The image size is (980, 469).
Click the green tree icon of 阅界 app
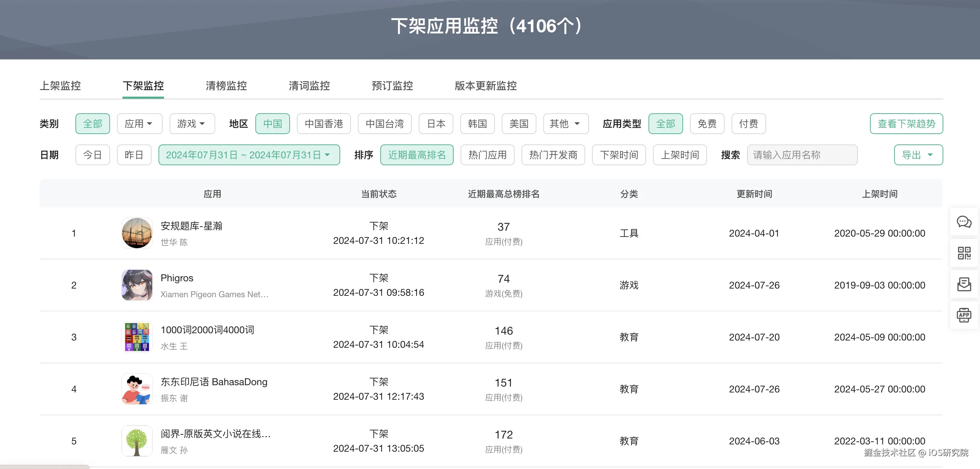[x=137, y=441]
